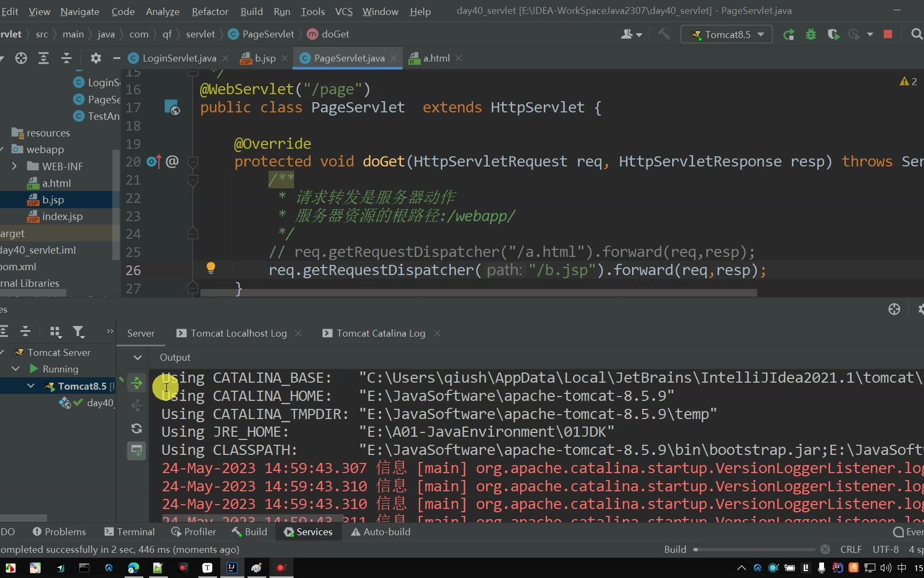Toggle scroll to end of output icon
The width and height of the screenshot is (924, 578).
[137, 451]
